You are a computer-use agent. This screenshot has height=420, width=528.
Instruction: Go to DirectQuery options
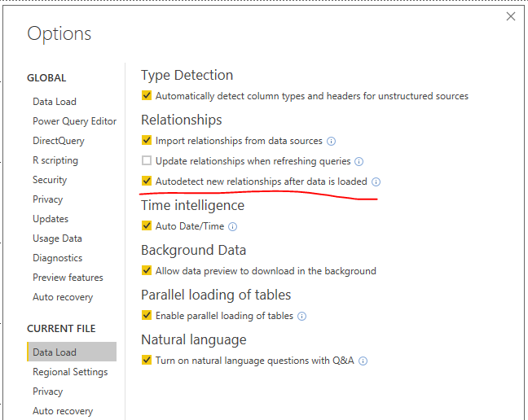click(x=59, y=141)
